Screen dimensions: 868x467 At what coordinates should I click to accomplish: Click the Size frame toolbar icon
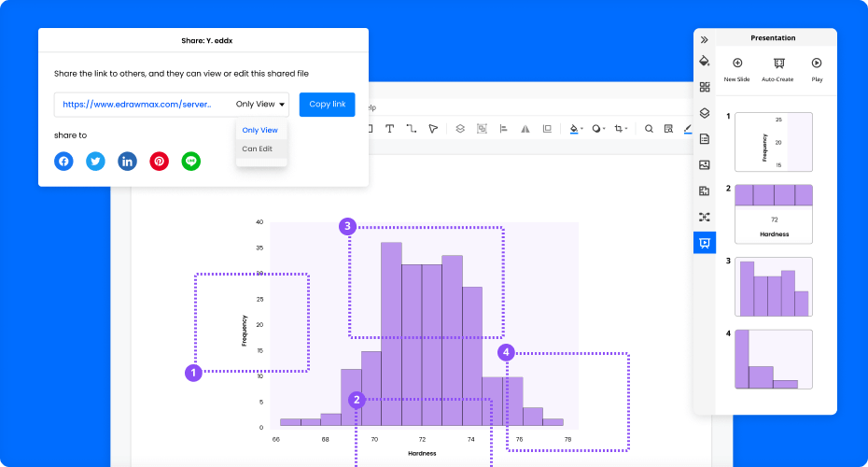[x=547, y=129]
